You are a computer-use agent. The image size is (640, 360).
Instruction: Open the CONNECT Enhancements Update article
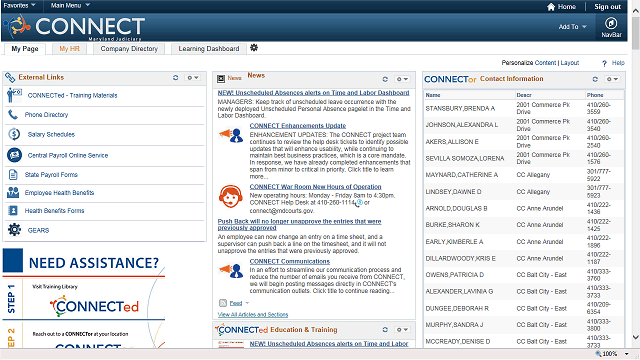pos(298,126)
